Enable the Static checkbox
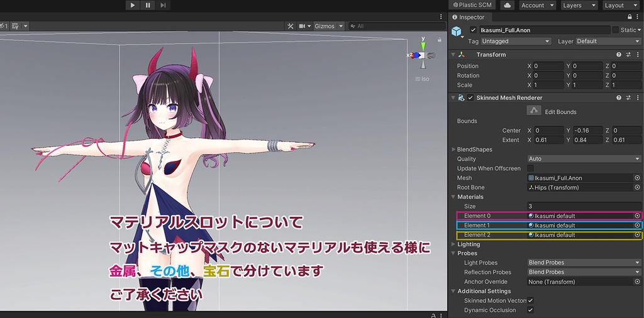The height and width of the screenshot is (318, 644). [615, 30]
